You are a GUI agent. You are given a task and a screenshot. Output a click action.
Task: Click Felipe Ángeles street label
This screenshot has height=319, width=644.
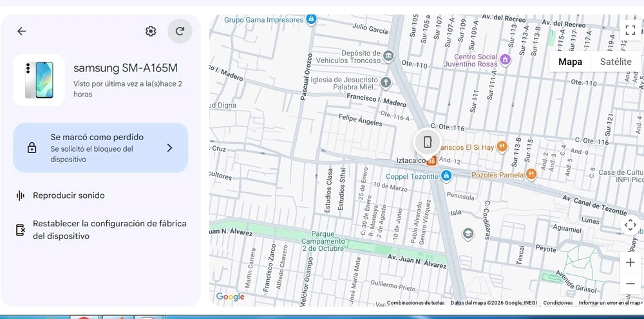point(360,120)
